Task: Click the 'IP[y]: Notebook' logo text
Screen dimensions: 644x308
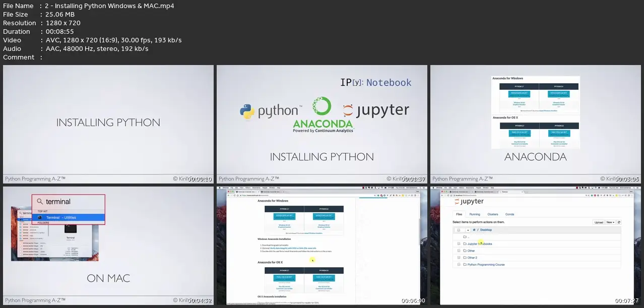Action: click(x=376, y=83)
